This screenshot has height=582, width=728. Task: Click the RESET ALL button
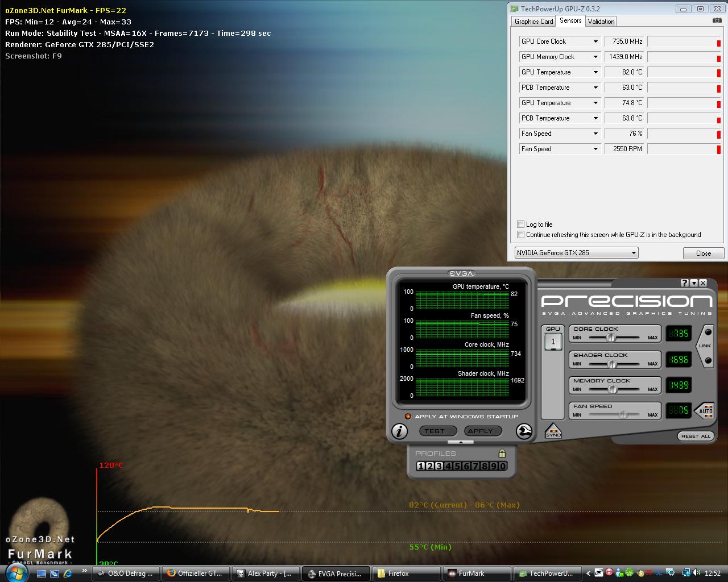pyautogui.click(x=696, y=436)
